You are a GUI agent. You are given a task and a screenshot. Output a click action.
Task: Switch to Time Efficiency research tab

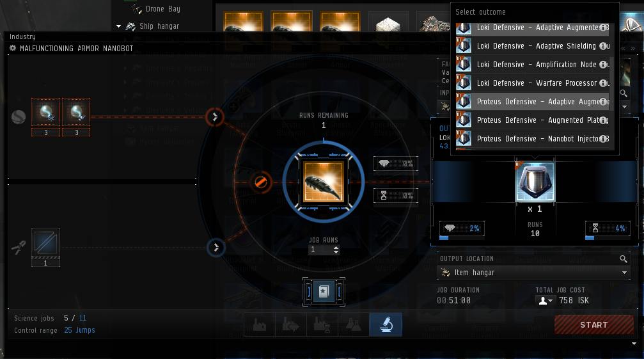coord(322,325)
